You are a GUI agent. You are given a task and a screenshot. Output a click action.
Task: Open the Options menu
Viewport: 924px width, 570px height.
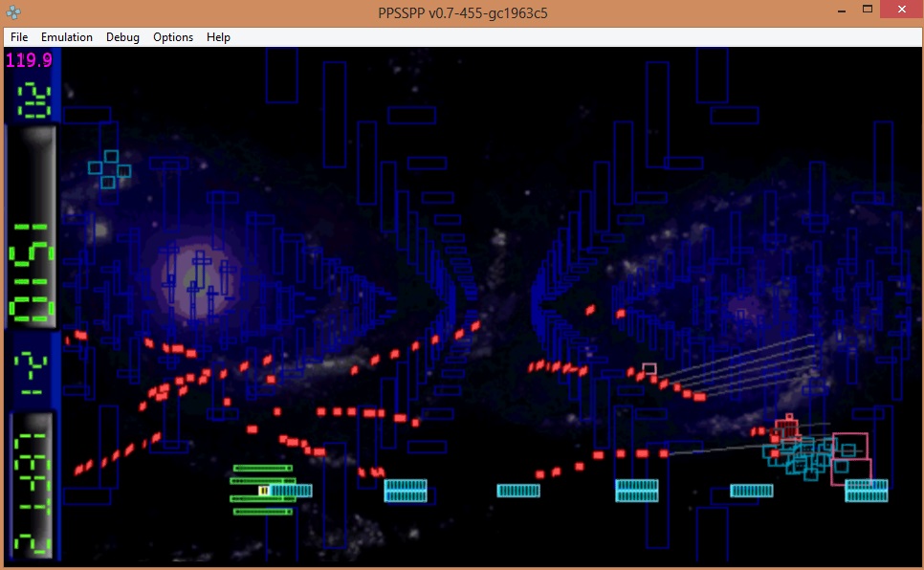pos(173,37)
